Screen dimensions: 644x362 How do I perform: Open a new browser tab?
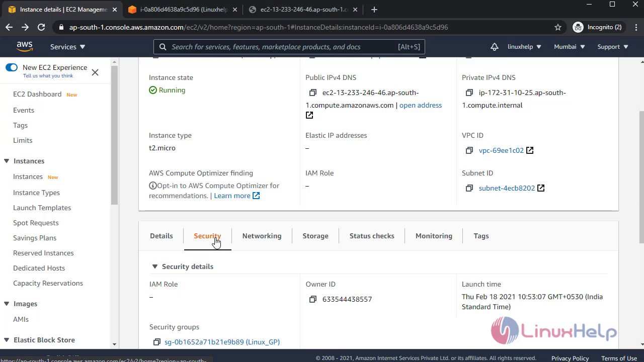(x=374, y=10)
